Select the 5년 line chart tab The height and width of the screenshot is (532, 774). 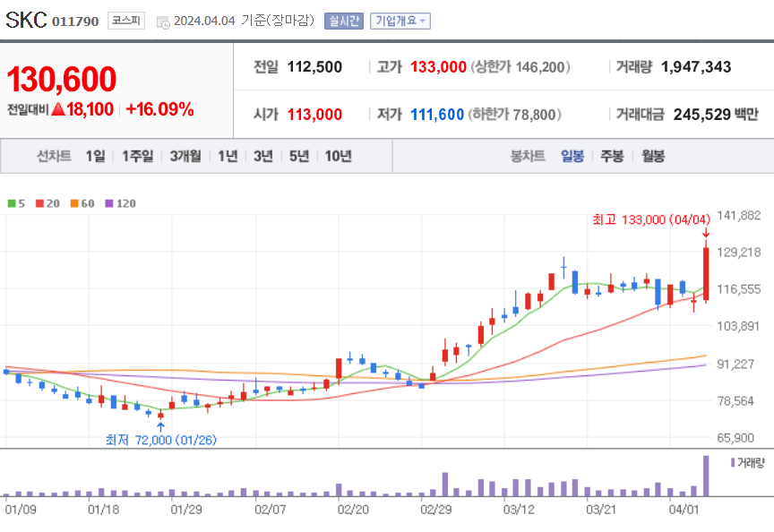pos(299,157)
